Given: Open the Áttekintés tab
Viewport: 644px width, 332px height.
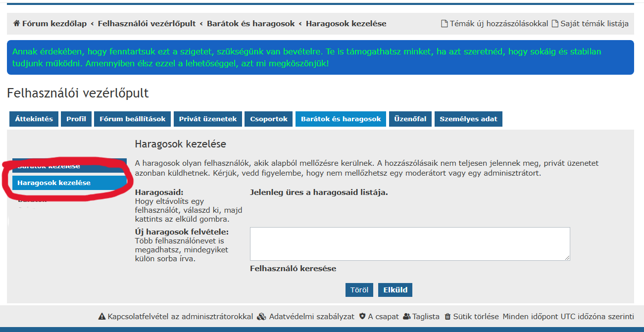Looking at the screenshot, I should pos(34,119).
